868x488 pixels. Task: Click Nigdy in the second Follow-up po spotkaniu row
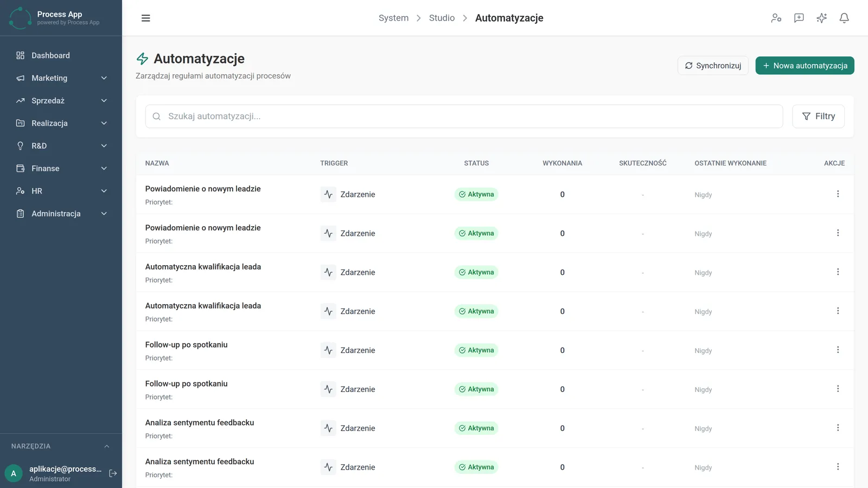click(703, 390)
